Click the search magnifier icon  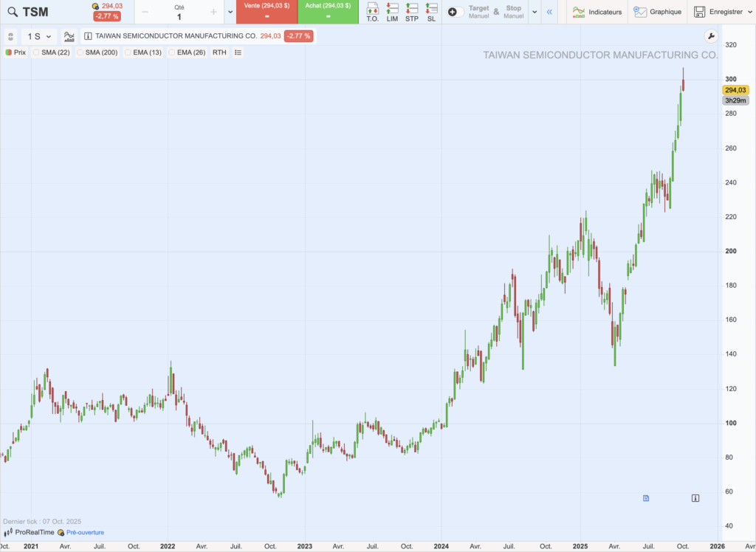(13, 12)
